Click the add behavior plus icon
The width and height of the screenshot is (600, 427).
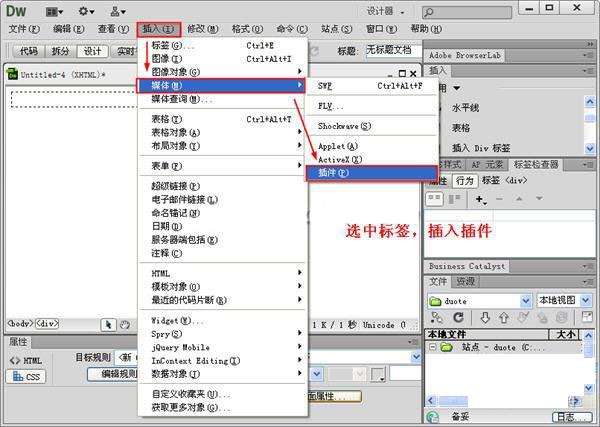click(480, 200)
